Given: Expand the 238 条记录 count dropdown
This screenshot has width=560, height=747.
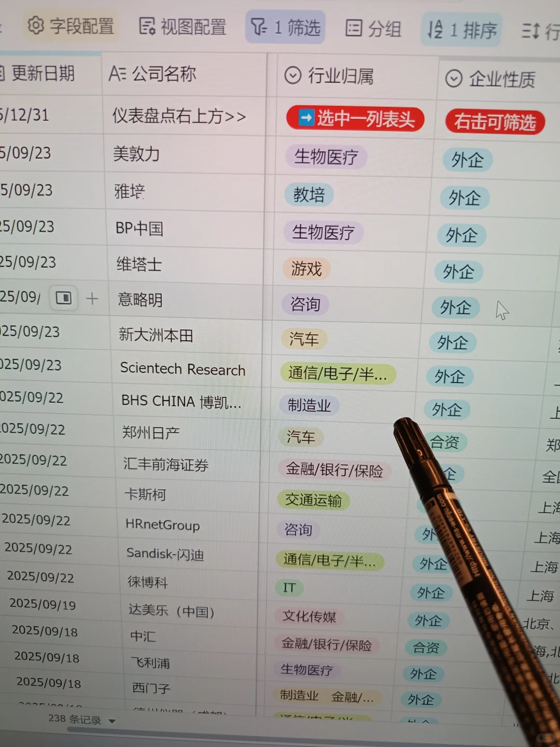Looking at the screenshot, I should click(112, 721).
